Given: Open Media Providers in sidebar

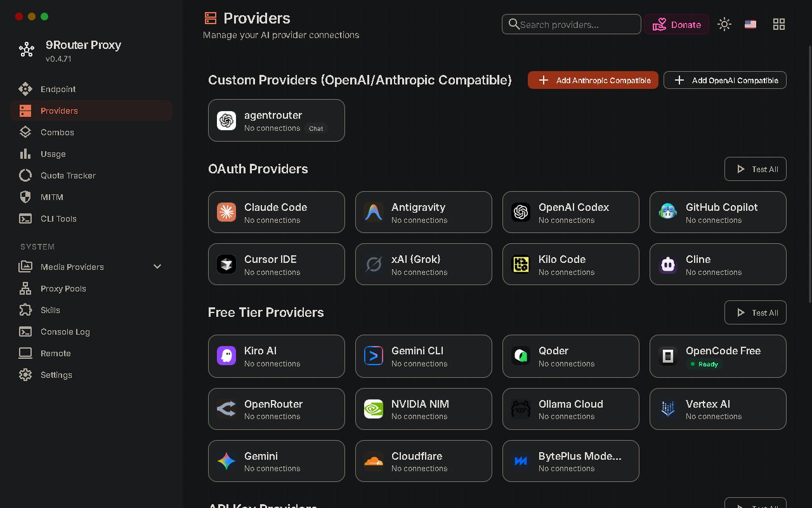Looking at the screenshot, I should [91, 267].
